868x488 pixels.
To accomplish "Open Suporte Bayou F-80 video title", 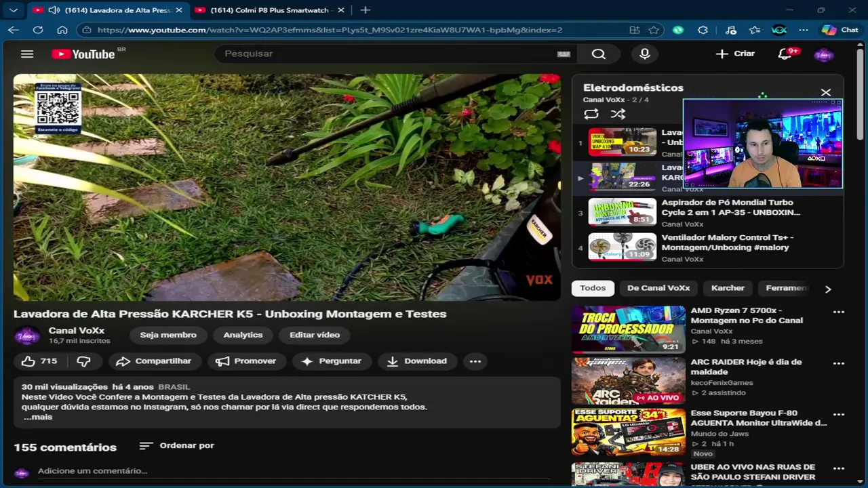I will (759, 418).
